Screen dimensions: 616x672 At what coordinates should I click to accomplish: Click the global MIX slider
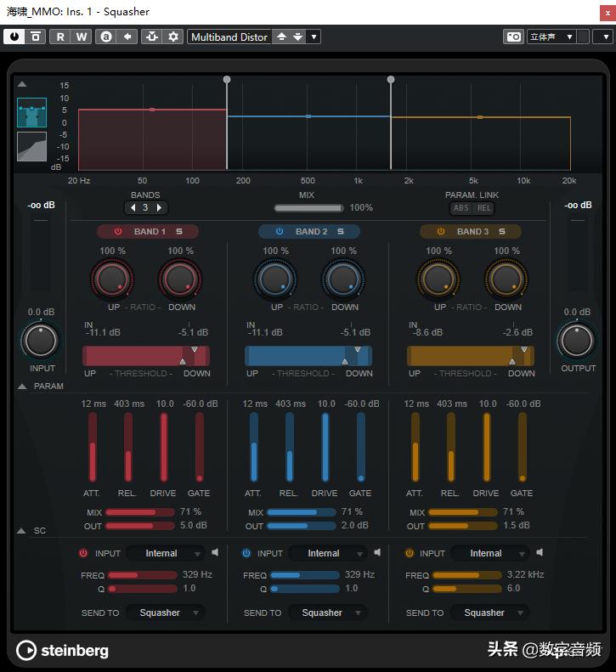[308, 208]
